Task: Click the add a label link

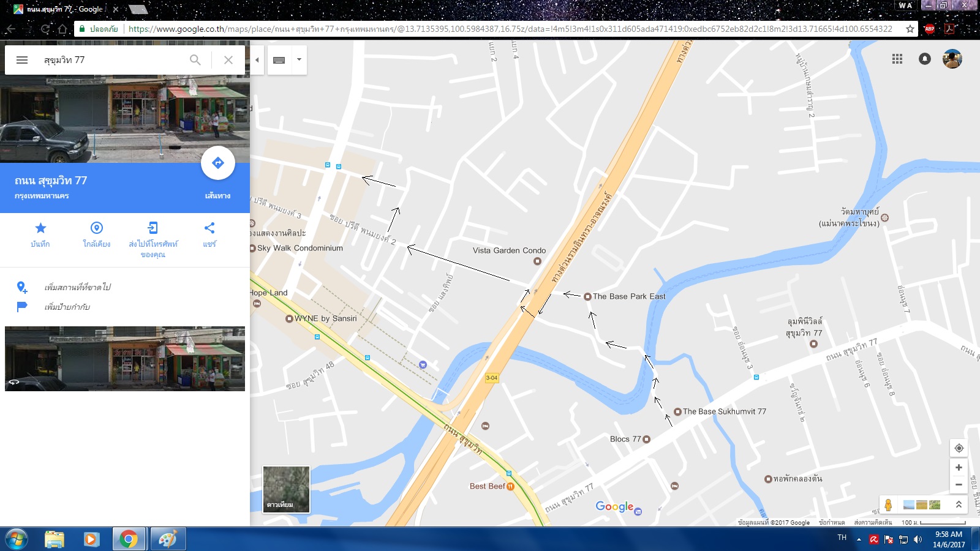Action: coord(67,307)
